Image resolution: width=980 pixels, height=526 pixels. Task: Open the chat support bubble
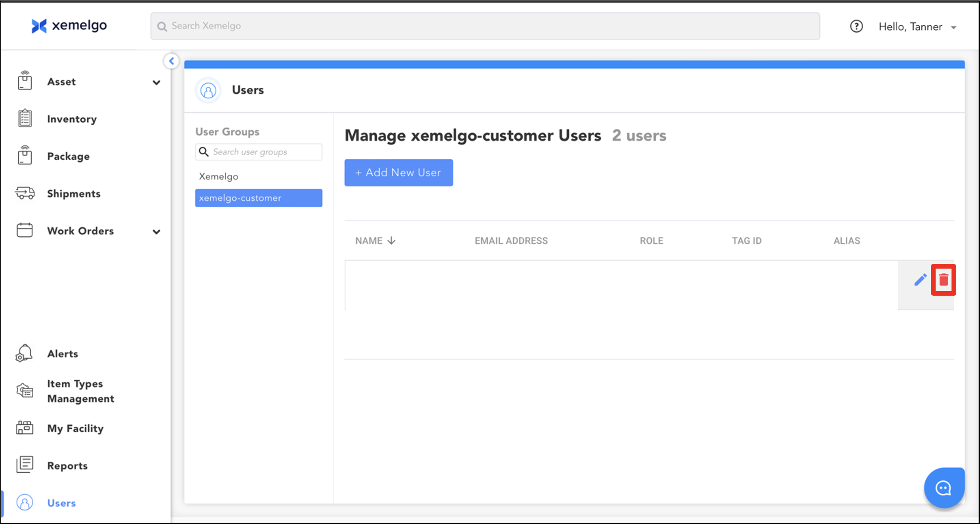point(944,488)
